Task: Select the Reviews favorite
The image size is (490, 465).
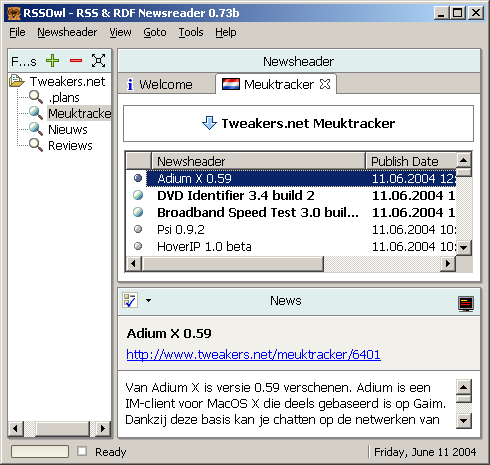Action: click(x=70, y=145)
